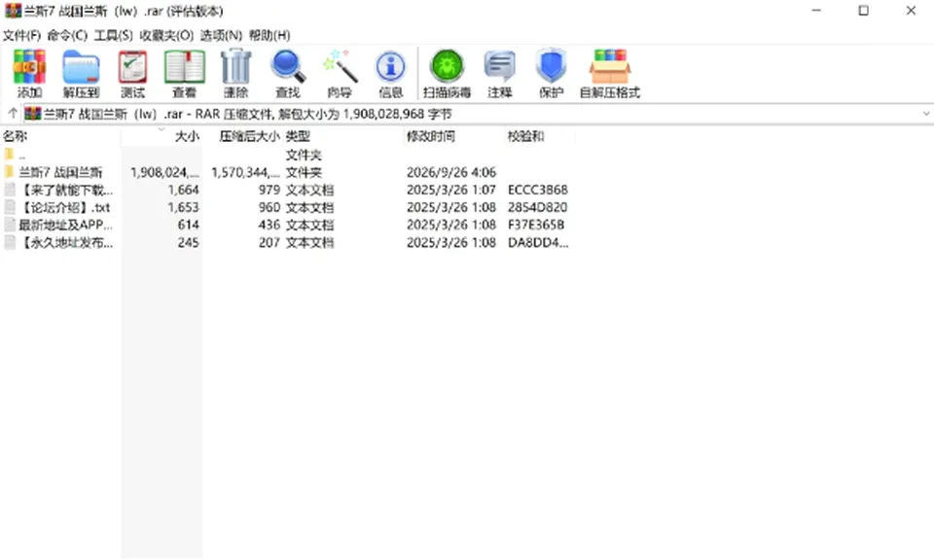This screenshot has height=560, width=934.
Task: Run the 测试 (Test) archive tool
Action: pyautogui.click(x=132, y=74)
